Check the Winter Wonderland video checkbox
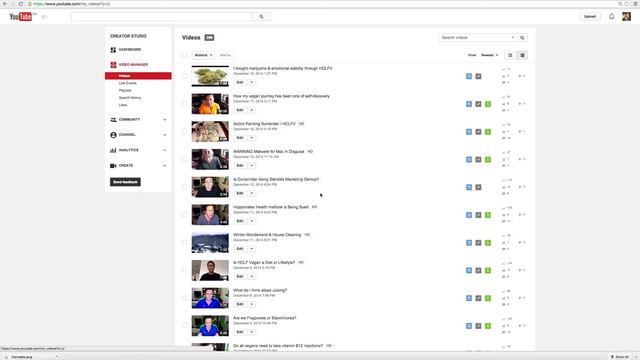The image size is (640, 360). (x=184, y=242)
